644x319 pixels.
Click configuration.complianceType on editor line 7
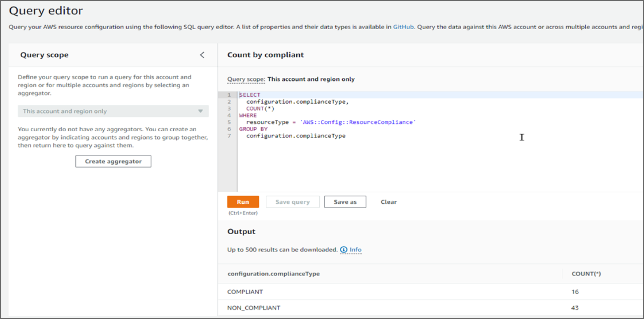point(296,136)
